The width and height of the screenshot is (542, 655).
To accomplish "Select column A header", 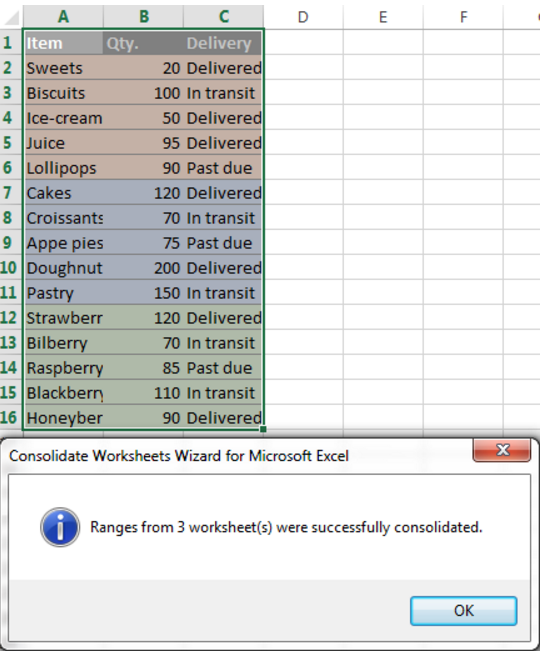I will coord(63,17).
